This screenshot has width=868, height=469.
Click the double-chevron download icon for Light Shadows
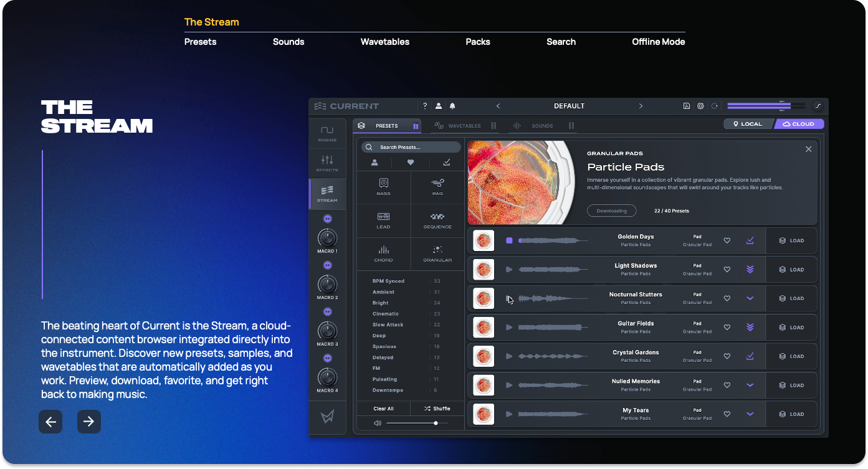point(750,270)
